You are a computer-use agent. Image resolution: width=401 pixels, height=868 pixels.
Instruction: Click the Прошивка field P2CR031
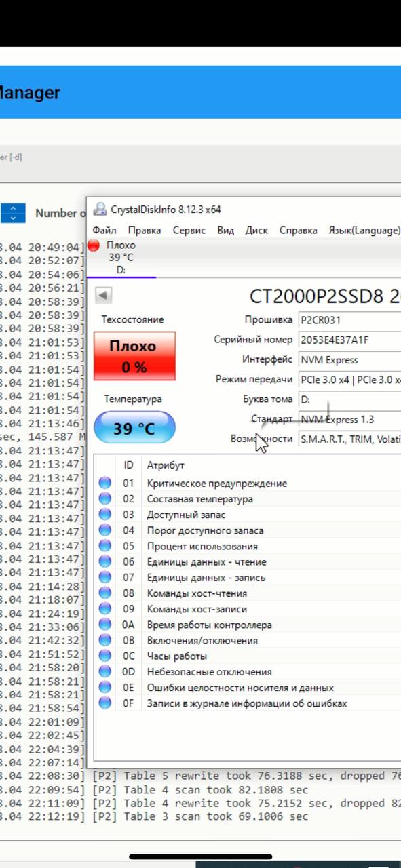tap(349, 320)
